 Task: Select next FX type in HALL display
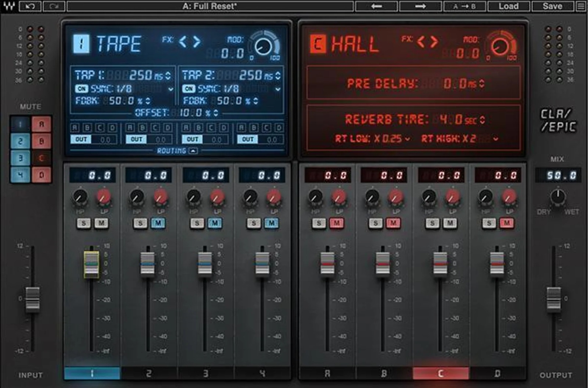(x=434, y=42)
